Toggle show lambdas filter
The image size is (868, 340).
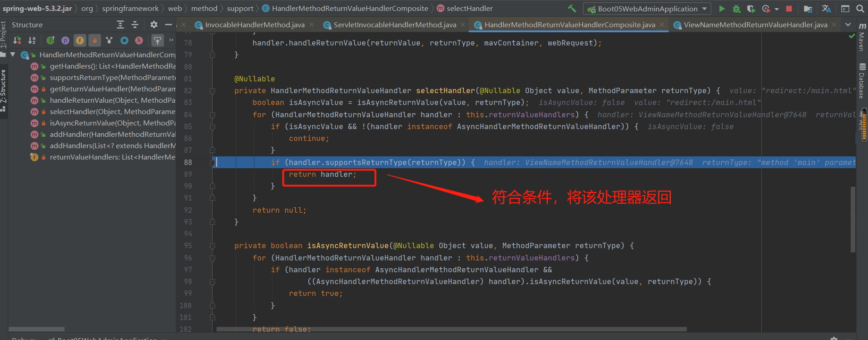pos(139,40)
